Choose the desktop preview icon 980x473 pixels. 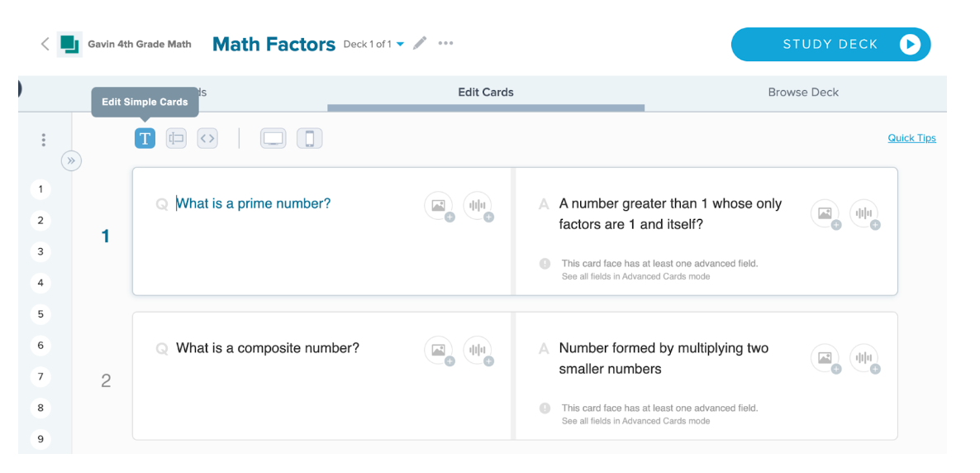(x=274, y=138)
